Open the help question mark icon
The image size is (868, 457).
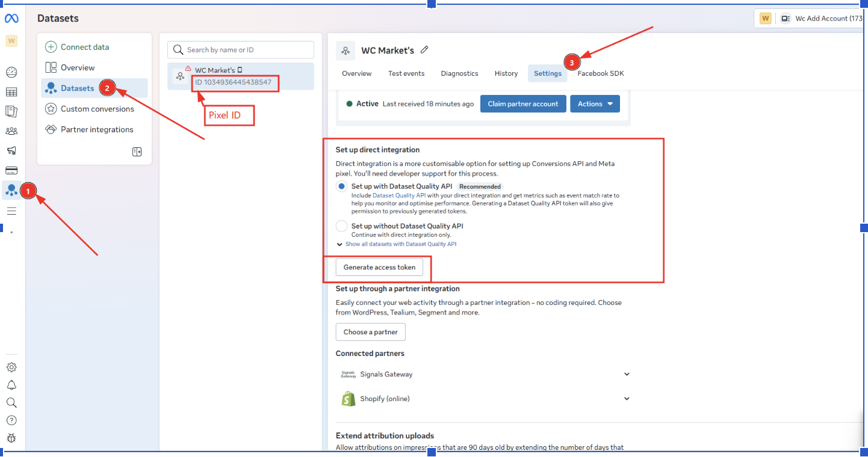pyautogui.click(x=11, y=420)
